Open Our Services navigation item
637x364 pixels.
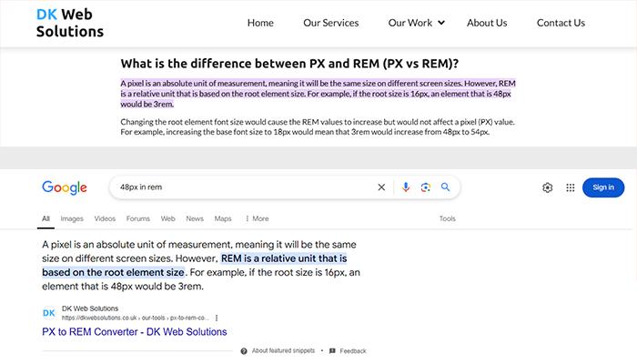(330, 23)
